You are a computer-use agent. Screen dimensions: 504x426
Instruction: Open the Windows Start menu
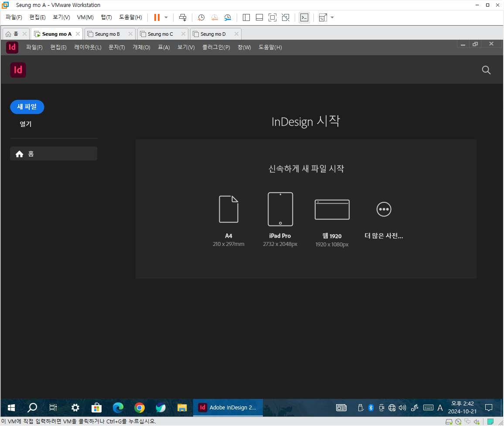11,408
